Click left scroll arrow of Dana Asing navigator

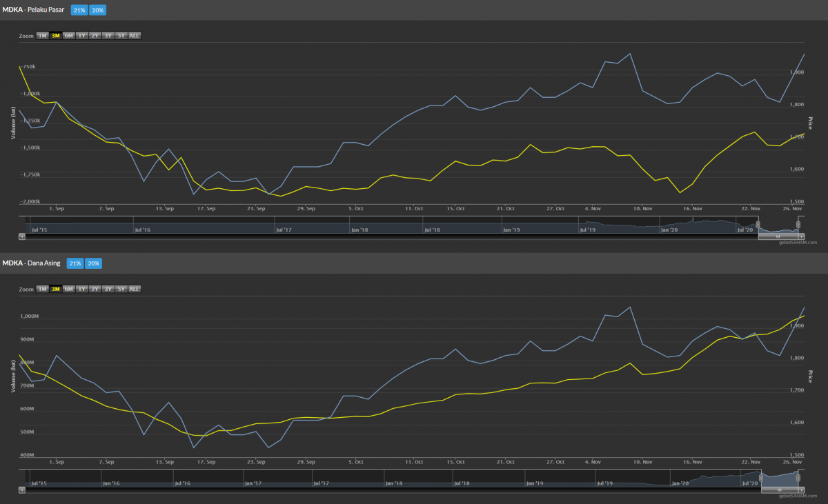pos(21,489)
